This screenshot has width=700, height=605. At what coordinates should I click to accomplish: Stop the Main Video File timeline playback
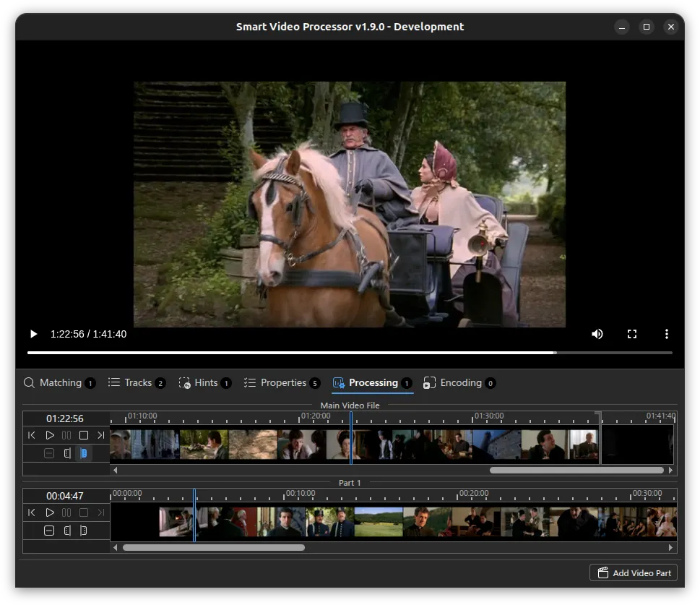tap(84, 435)
